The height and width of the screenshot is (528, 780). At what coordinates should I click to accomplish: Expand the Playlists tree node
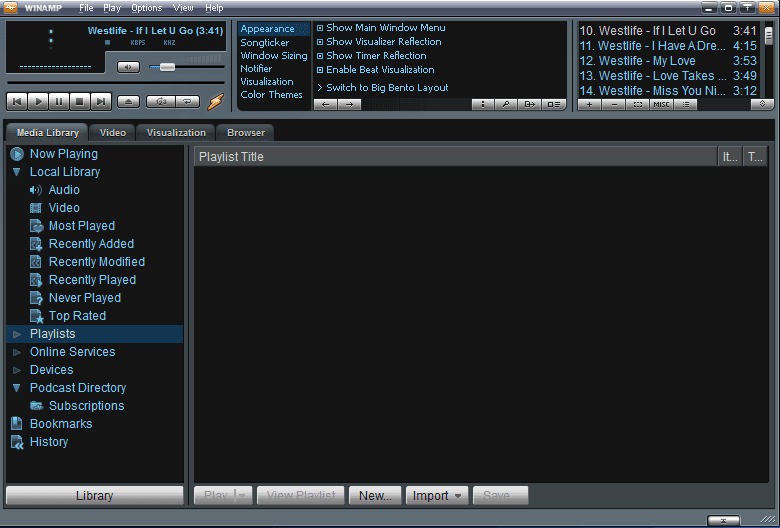[x=17, y=334]
